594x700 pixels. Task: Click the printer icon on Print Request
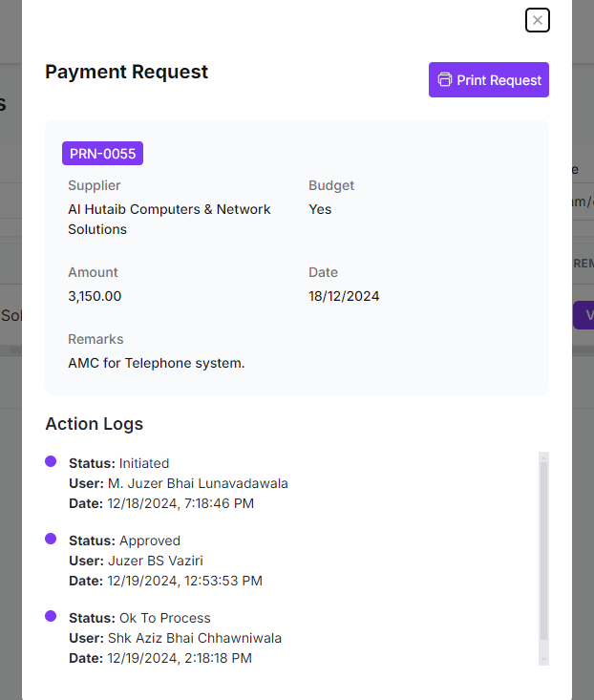[x=445, y=80]
